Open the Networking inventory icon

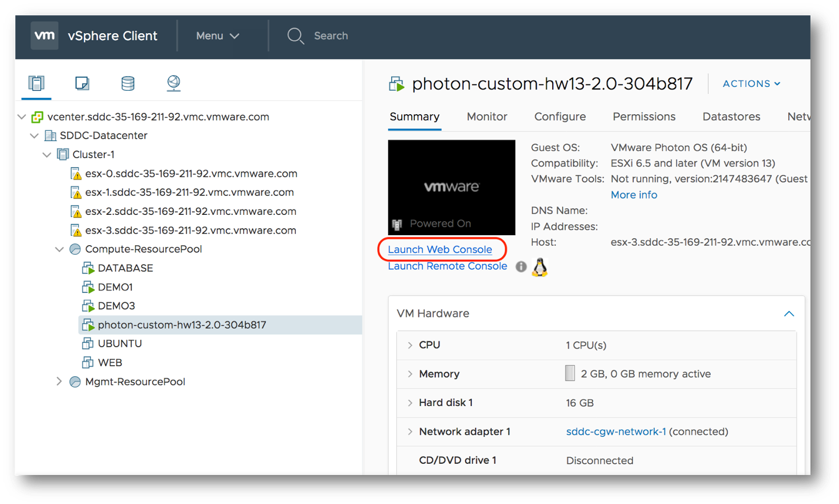(173, 83)
